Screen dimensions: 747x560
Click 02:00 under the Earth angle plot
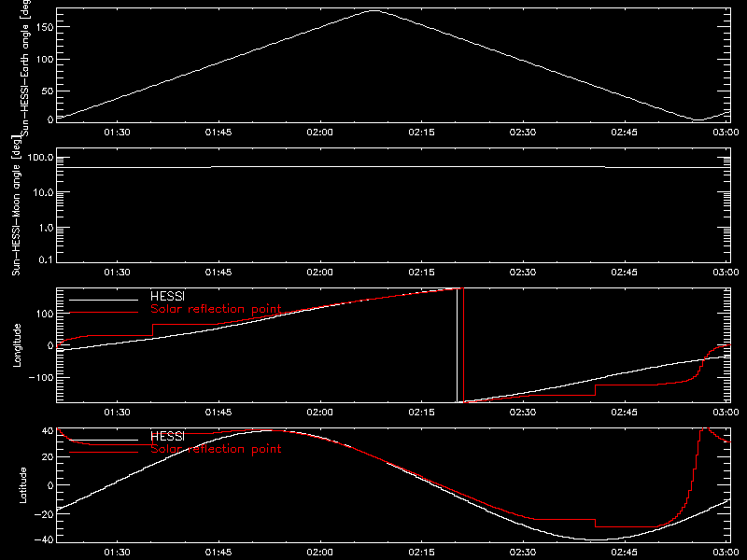point(319,133)
